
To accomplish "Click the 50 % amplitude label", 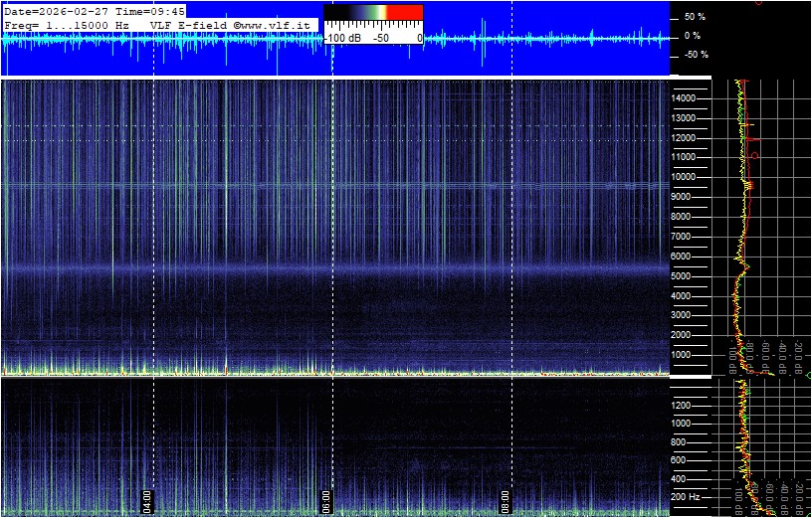I will click(695, 17).
